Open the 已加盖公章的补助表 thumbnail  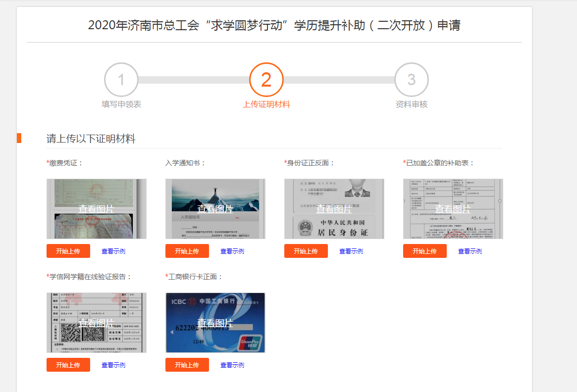click(x=453, y=209)
